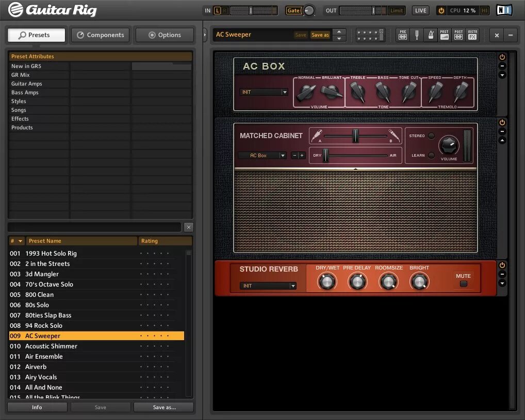Click the PRST preset volume icon

pos(445,35)
